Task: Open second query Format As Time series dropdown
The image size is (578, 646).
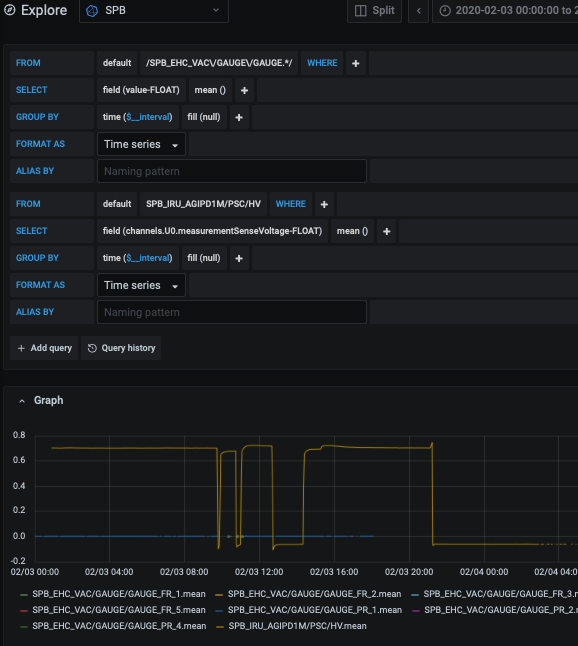Action: coord(141,285)
